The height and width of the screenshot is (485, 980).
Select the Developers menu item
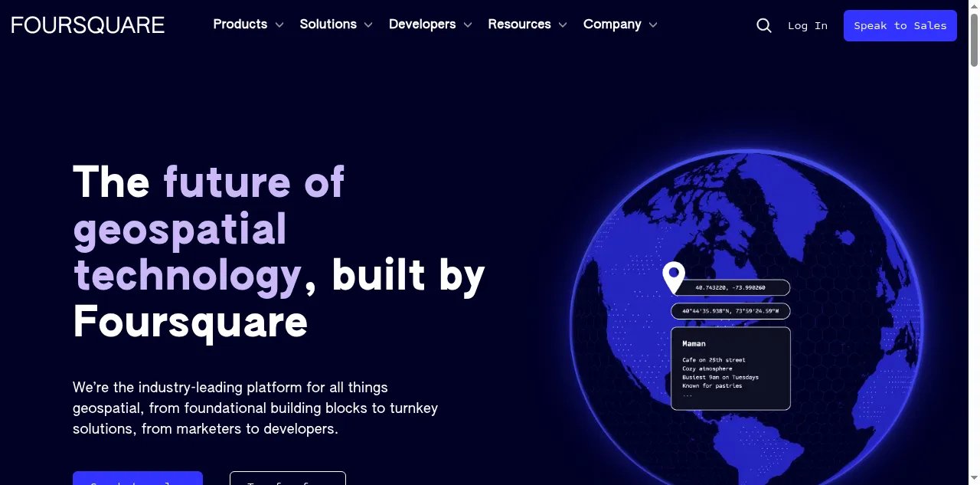422,25
